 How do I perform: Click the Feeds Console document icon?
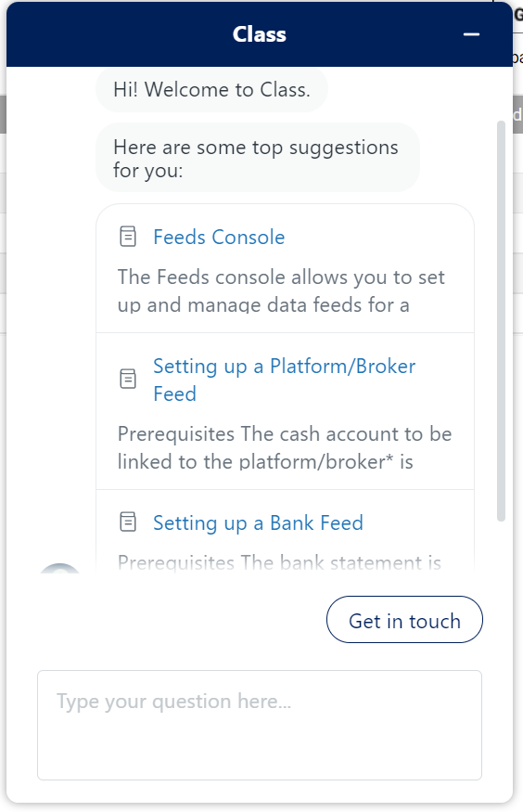tap(128, 237)
